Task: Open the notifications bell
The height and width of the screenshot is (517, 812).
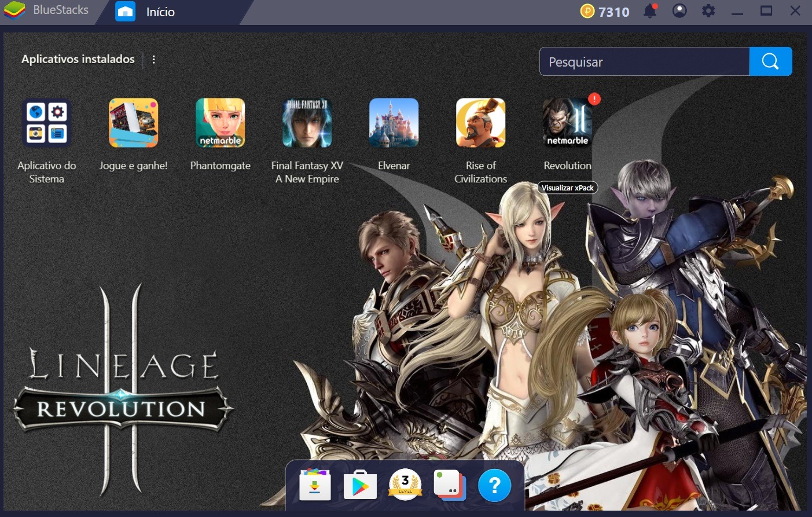Action: coord(651,11)
